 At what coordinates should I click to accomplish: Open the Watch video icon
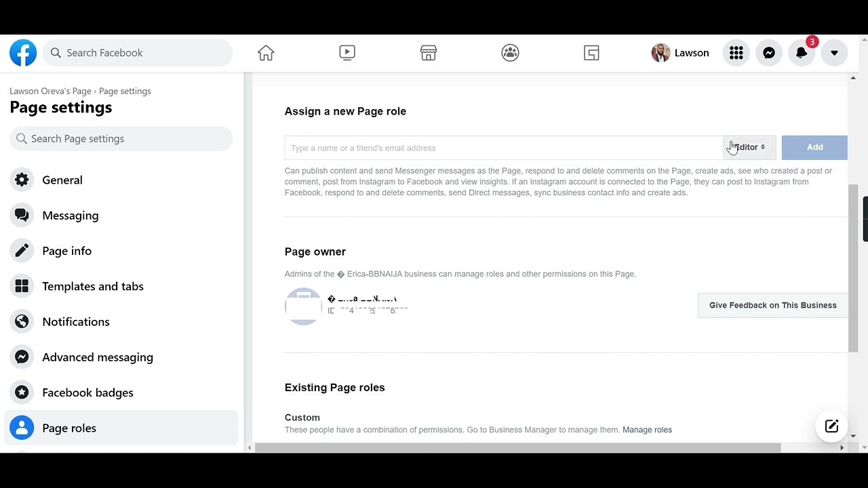point(347,53)
